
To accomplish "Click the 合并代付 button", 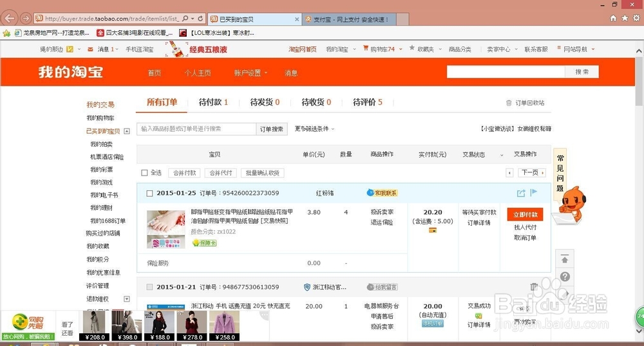I will point(220,173).
